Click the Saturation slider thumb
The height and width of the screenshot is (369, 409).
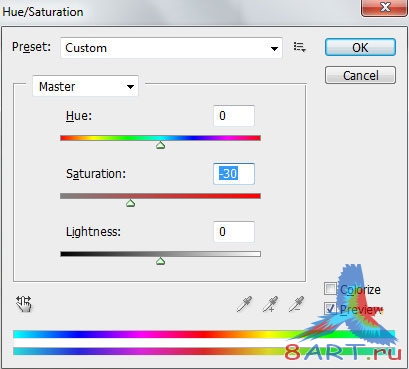pos(130,203)
